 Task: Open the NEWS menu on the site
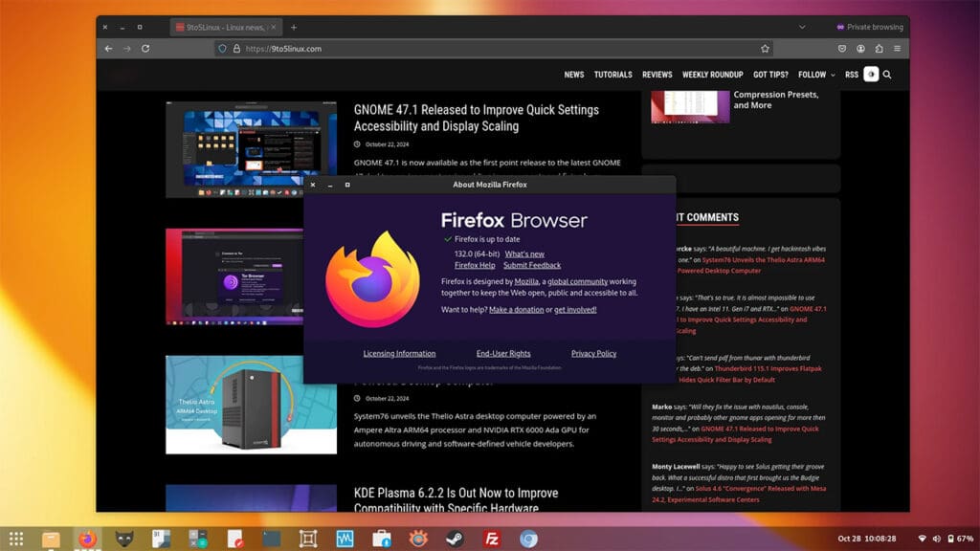[x=574, y=75]
